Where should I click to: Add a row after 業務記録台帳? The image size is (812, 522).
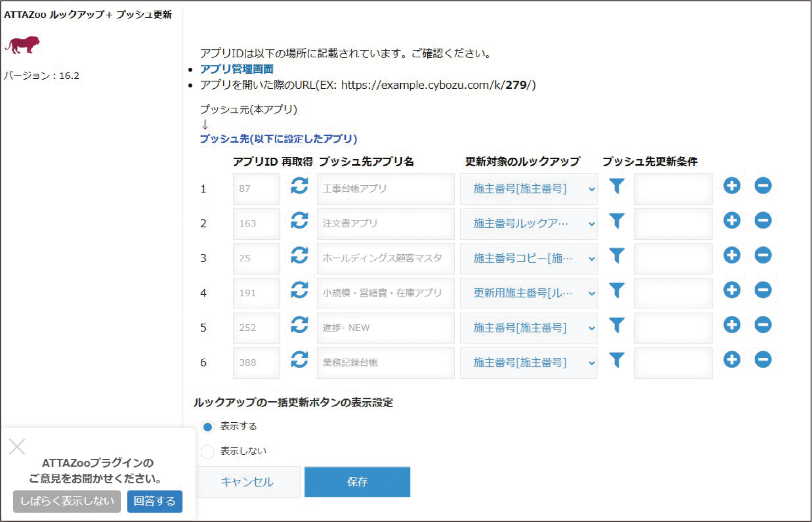[x=732, y=360]
